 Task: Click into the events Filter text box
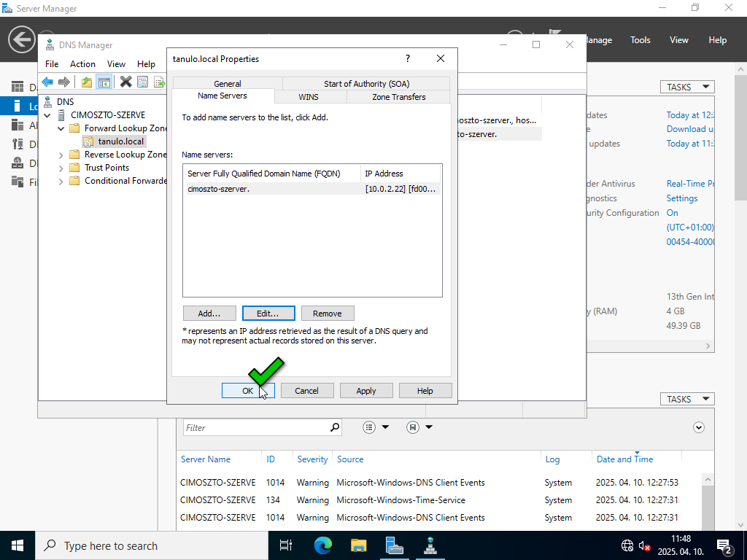tap(255, 427)
